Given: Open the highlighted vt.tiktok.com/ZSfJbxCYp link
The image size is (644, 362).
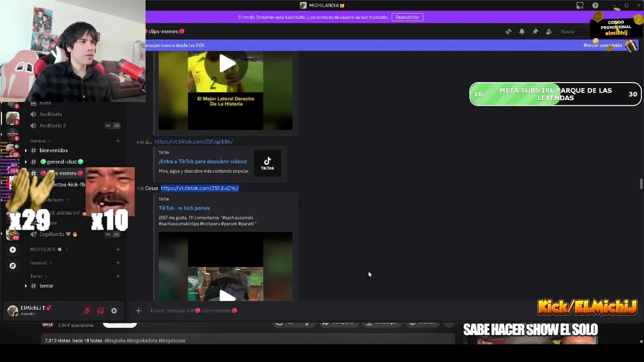Looking at the screenshot, I should 200,188.
